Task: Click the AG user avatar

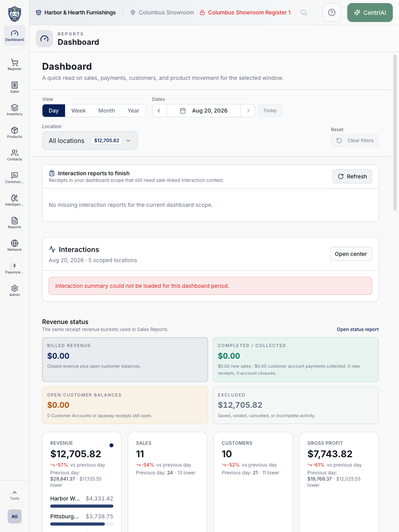Action: tap(14, 516)
